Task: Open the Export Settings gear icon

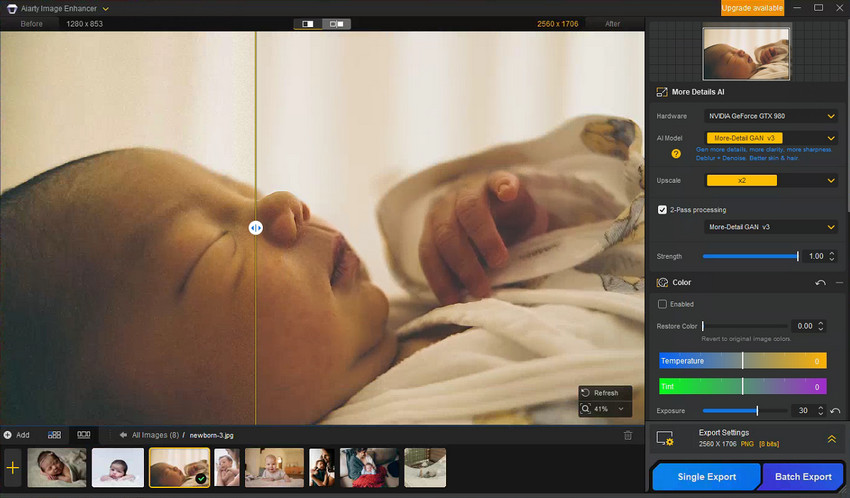Action: [x=664, y=438]
